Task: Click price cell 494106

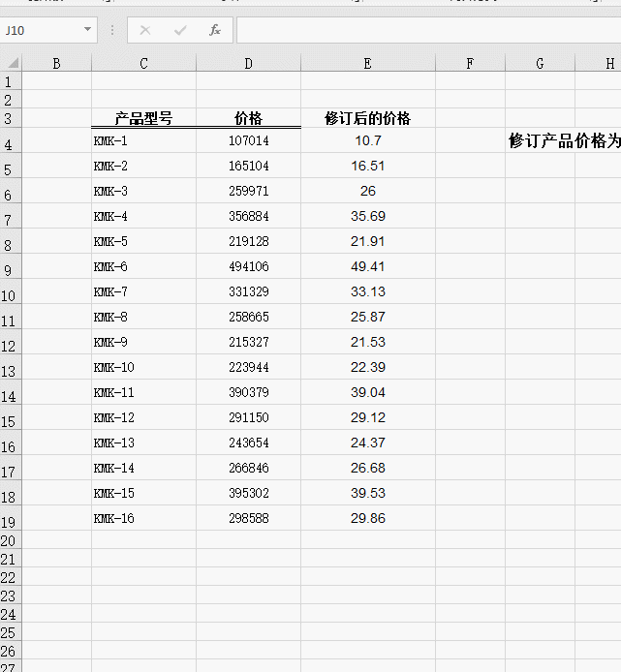Action: coord(248,266)
